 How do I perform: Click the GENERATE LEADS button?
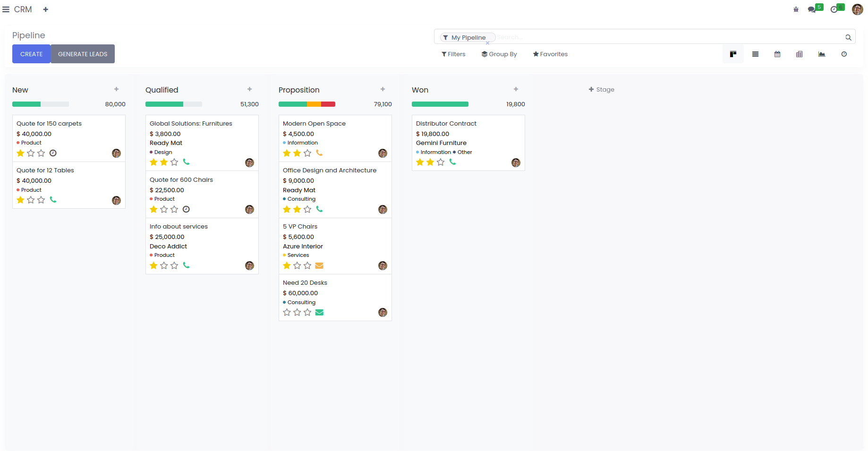point(83,54)
